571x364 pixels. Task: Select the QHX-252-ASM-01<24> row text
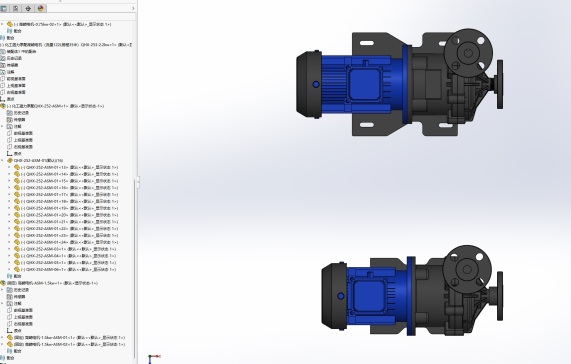(70, 242)
